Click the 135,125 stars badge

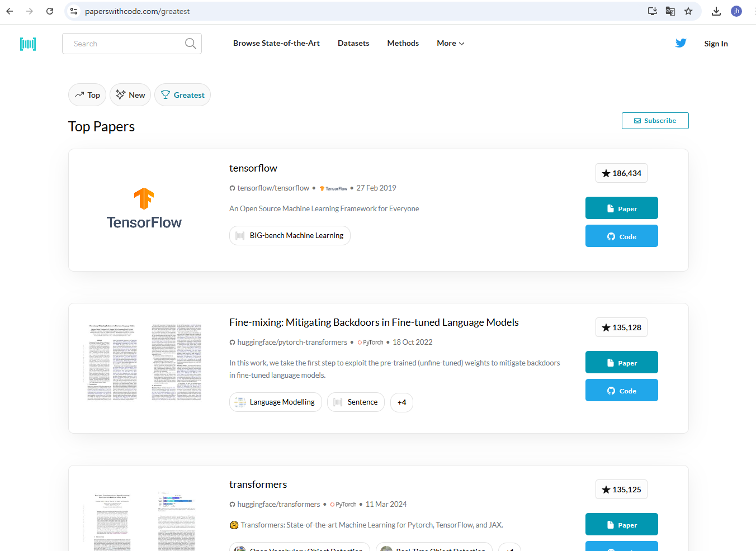click(621, 490)
